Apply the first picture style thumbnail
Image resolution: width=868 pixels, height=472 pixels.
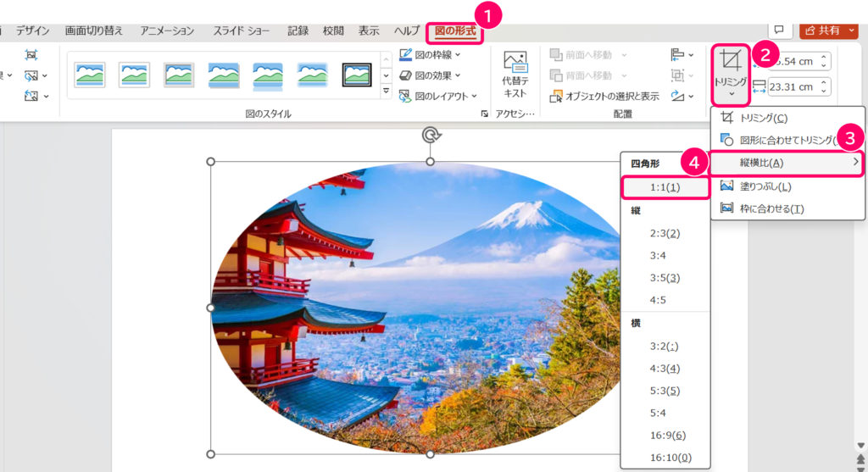(90, 75)
